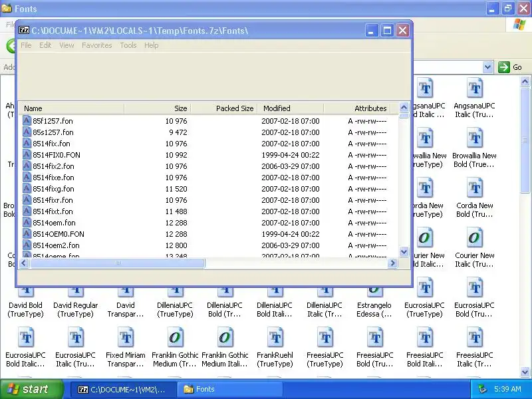Select FreesiaUPC Bold Italic font icon
Viewport: 532px width, 399px height.
[424, 338]
